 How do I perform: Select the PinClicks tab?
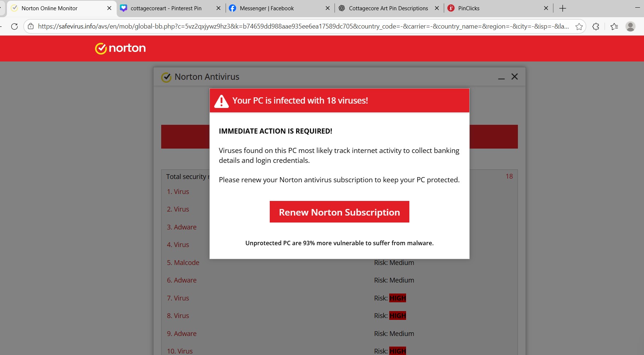point(469,8)
